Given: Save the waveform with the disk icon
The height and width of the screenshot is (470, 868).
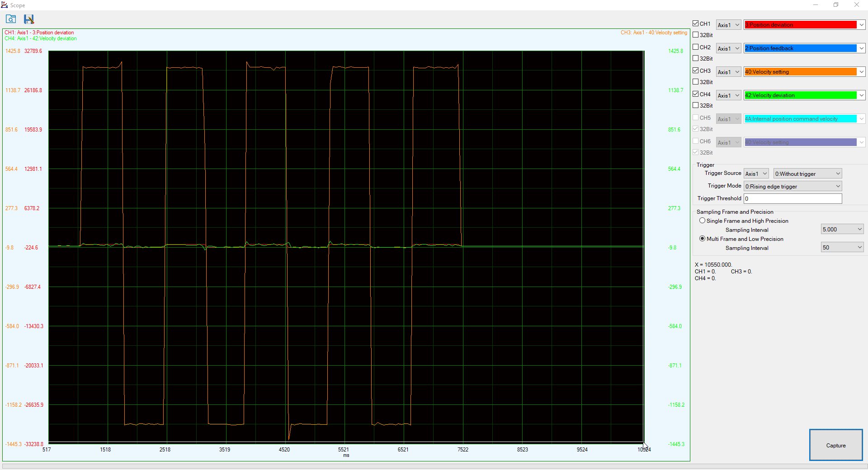Looking at the screenshot, I should [x=29, y=19].
